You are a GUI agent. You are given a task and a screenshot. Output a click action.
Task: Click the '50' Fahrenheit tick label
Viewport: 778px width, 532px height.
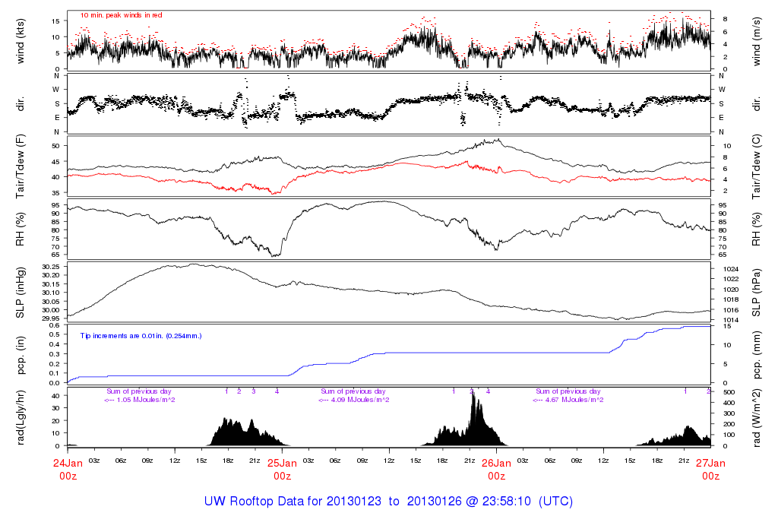[55, 146]
